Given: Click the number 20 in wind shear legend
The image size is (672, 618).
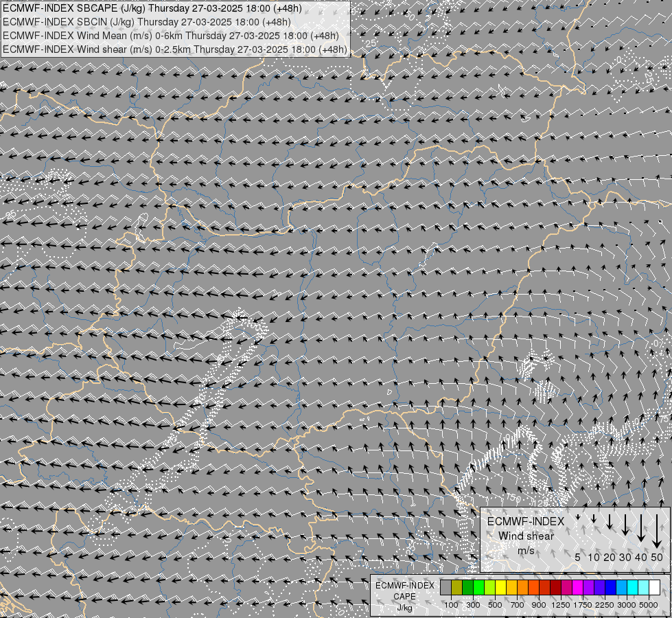Looking at the screenshot, I should pos(610,557).
